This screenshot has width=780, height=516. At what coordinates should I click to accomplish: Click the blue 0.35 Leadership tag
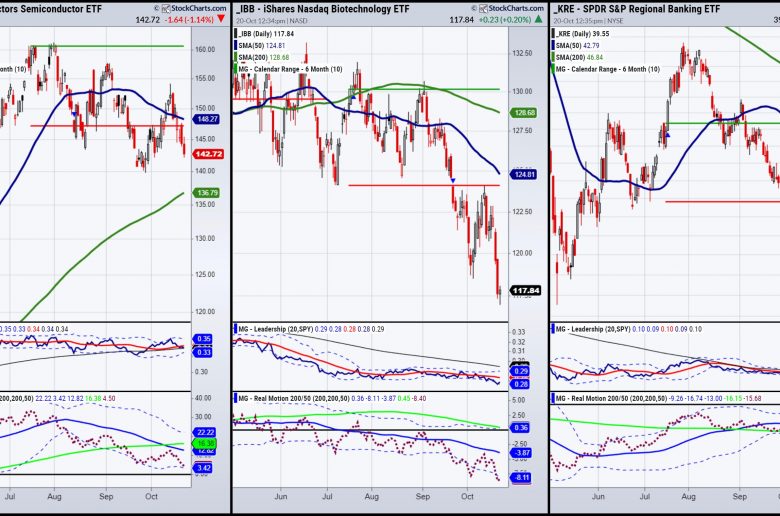pos(203,339)
